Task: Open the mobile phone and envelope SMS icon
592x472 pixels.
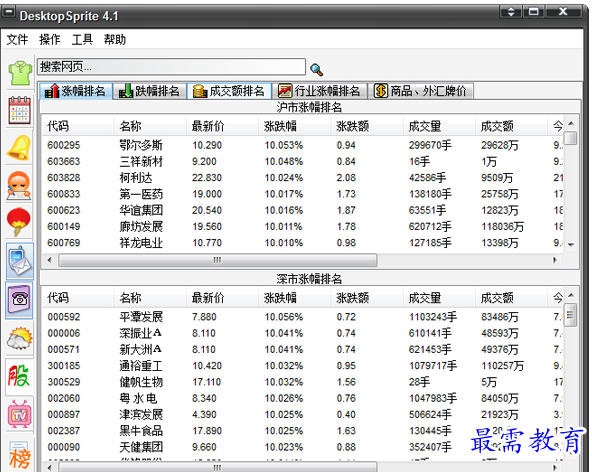Action: pos(20,261)
